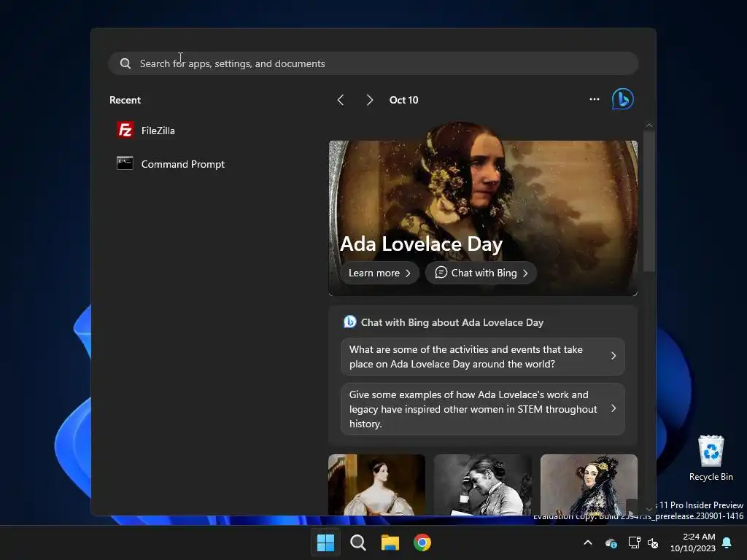This screenshot has width=747, height=560.
Task: Click the scrollbar thumb in the search panel
Action: (649, 201)
